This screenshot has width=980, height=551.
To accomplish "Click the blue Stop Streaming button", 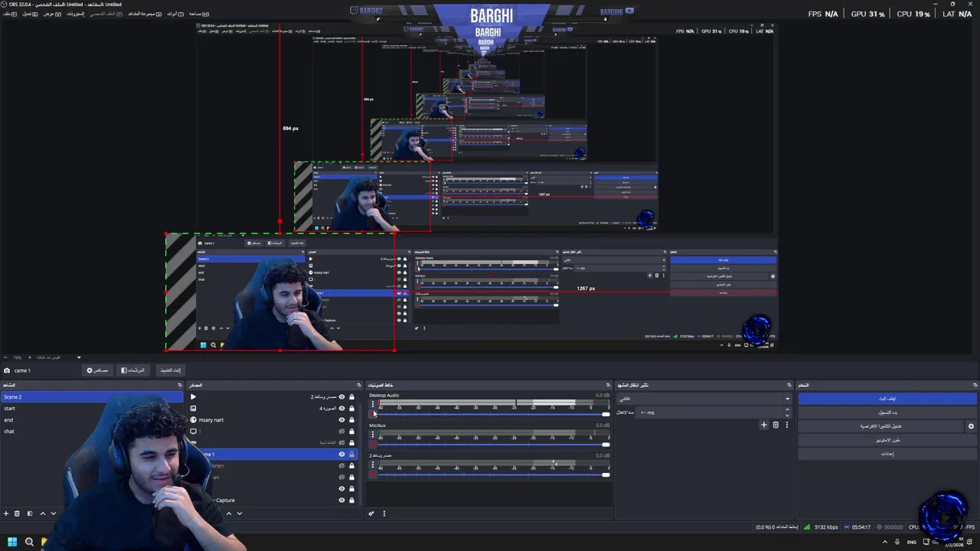I will (x=887, y=399).
